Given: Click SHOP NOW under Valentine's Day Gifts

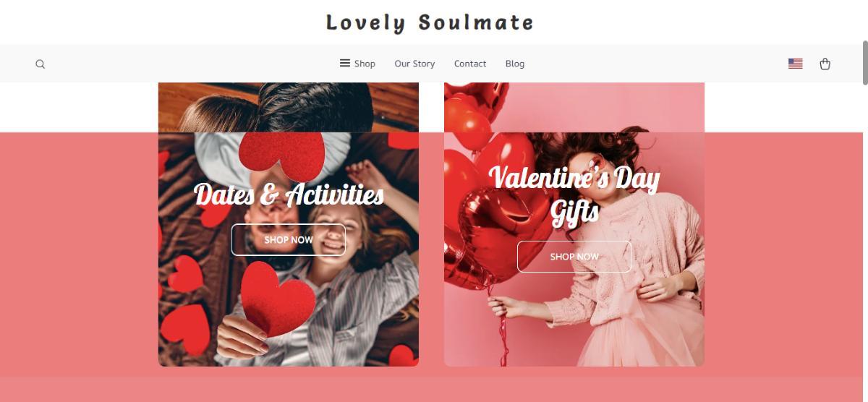Looking at the screenshot, I should point(574,257).
